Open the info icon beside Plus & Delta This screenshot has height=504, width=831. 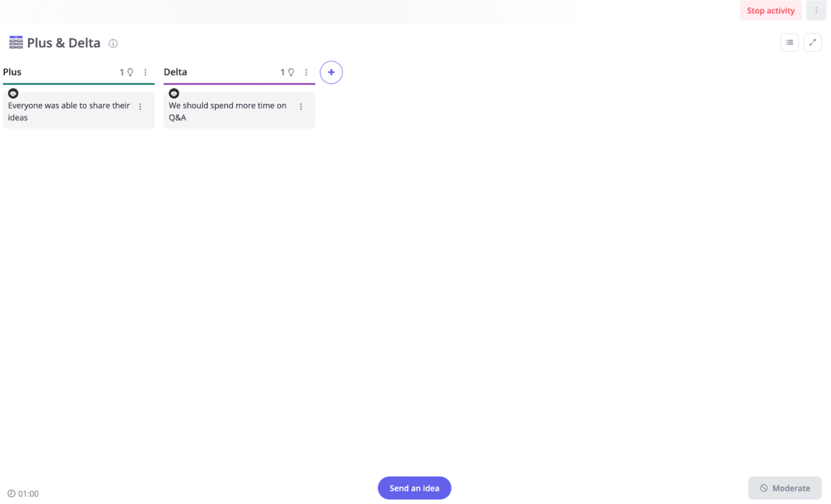pyautogui.click(x=113, y=43)
